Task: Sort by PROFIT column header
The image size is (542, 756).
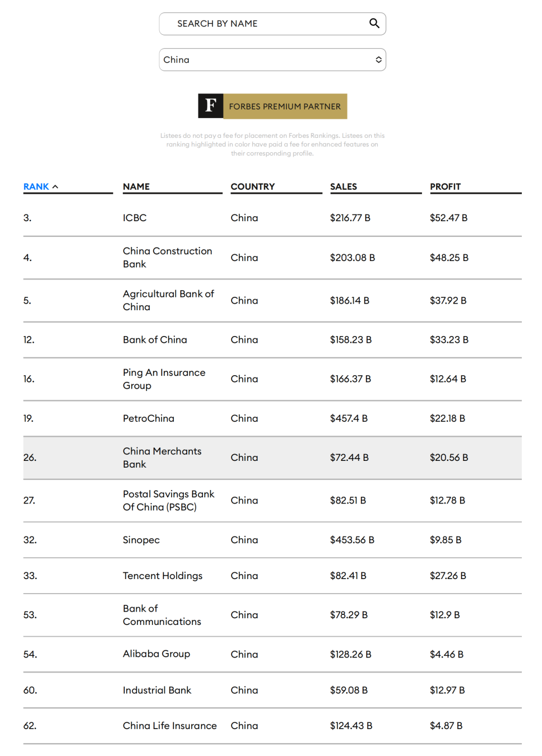Action: click(x=445, y=186)
